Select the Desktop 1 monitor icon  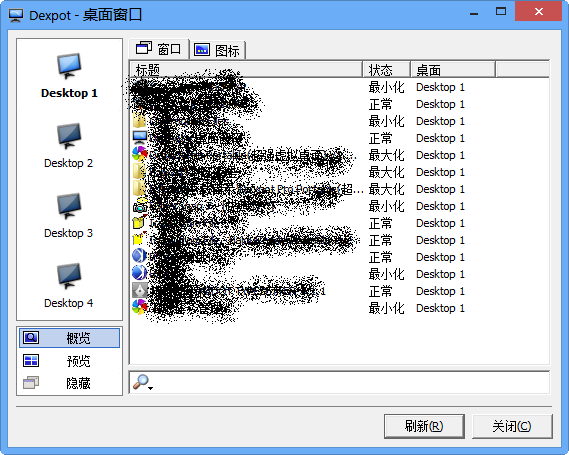click(x=69, y=66)
